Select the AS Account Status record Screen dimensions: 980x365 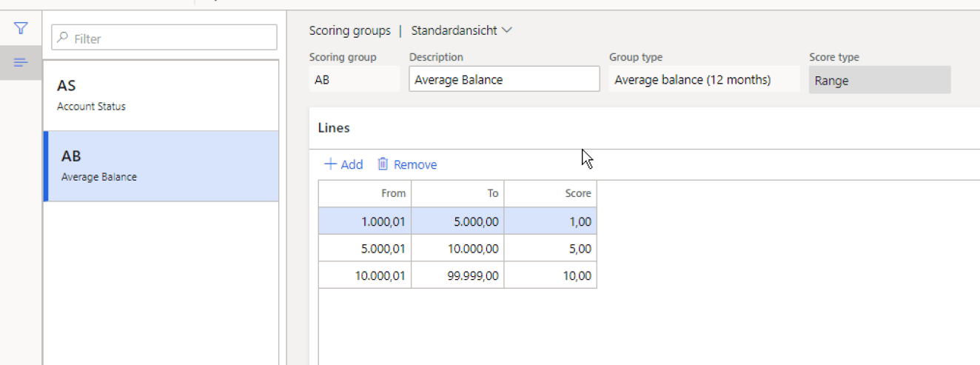point(161,96)
